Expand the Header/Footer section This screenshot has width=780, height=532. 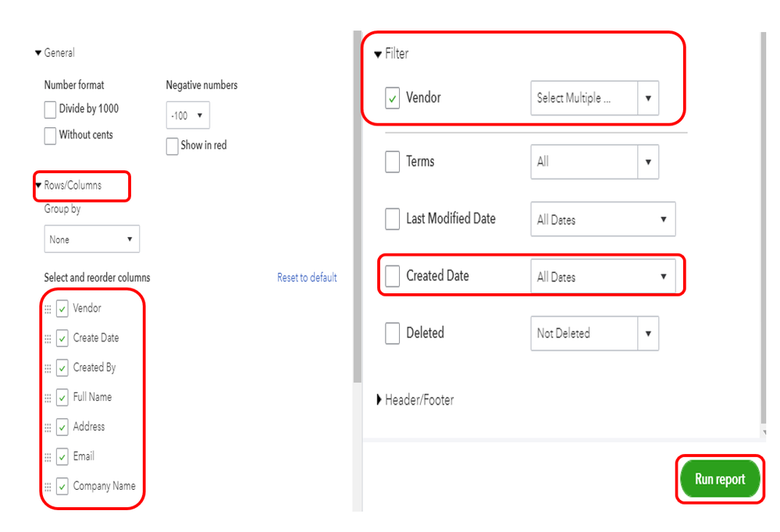(379, 400)
